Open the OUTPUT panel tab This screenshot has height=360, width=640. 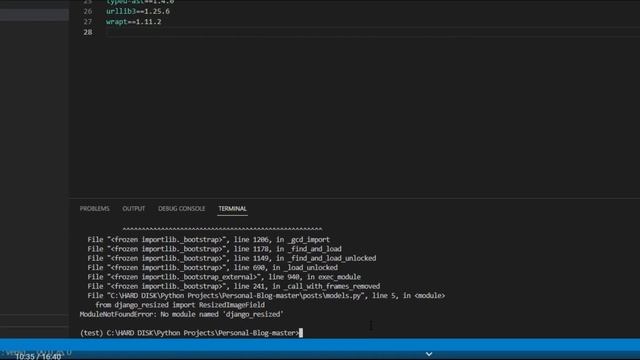coord(133,209)
